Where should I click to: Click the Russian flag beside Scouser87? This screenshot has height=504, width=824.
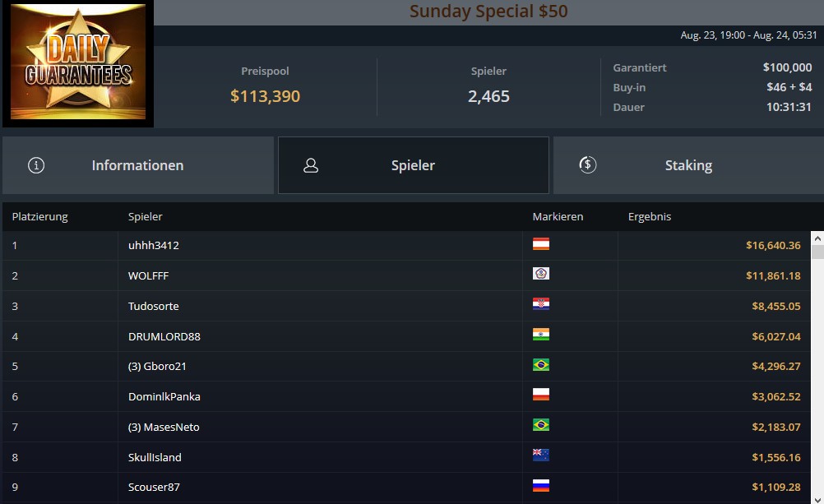[x=541, y=486]
